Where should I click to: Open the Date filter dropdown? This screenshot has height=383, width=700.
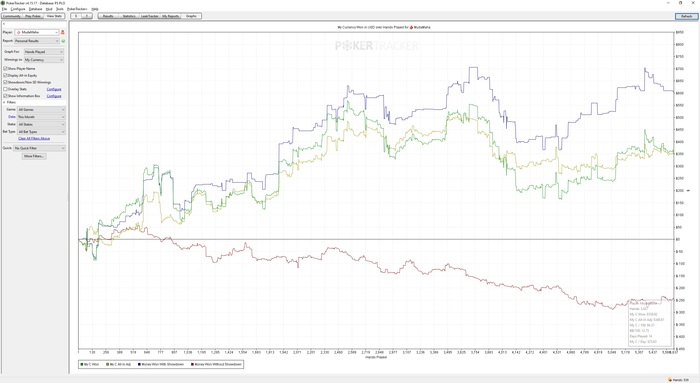(42, 117)
